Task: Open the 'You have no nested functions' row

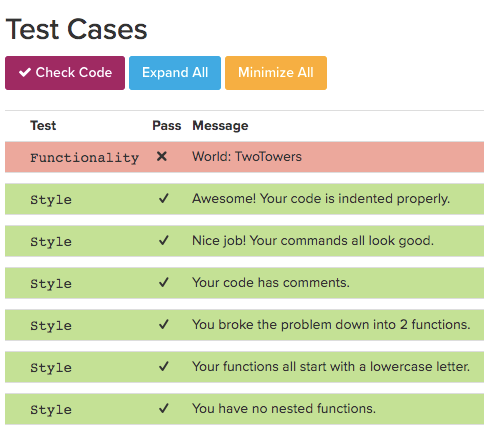Action: pos(244,409)
